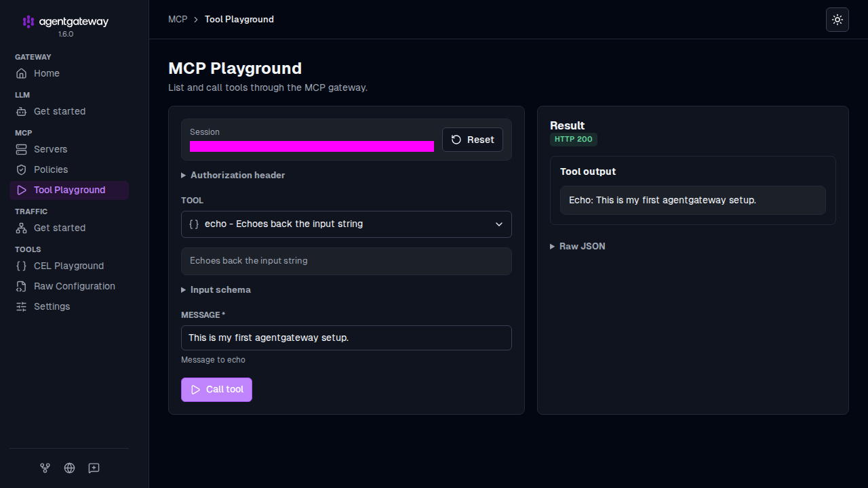Click the MESSAGE field label
This screenshot has height=488, width=868.
click(203, 315)
